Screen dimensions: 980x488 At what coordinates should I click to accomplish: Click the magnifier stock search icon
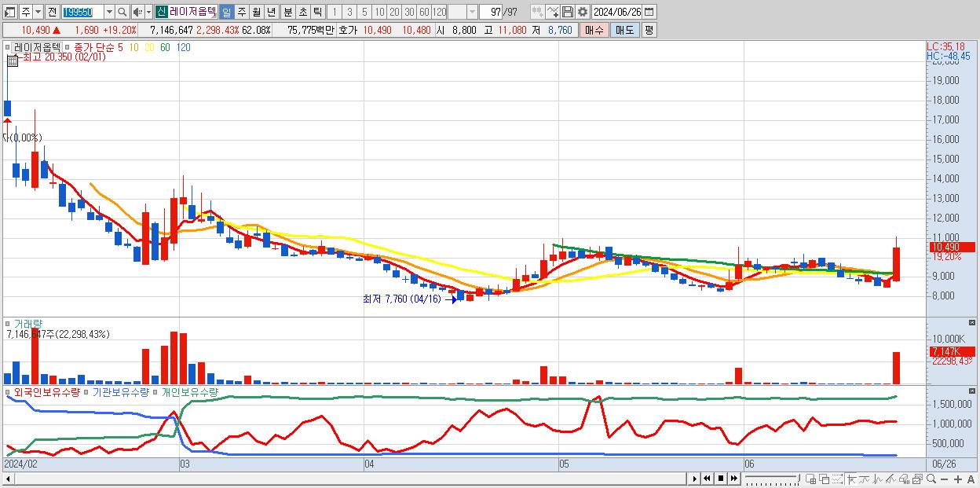[x=122, y=12]
